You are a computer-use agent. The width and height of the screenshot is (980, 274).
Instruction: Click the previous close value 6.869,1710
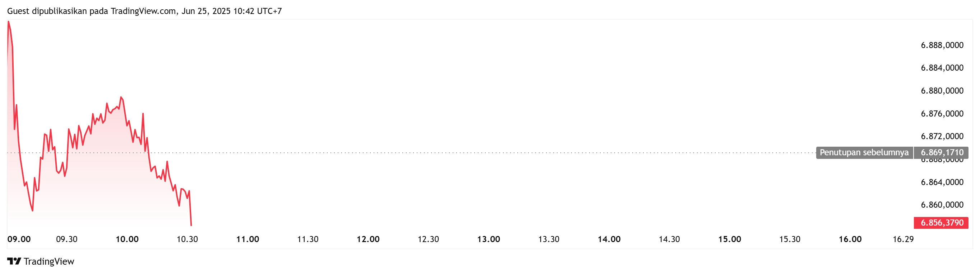point(941,152)
